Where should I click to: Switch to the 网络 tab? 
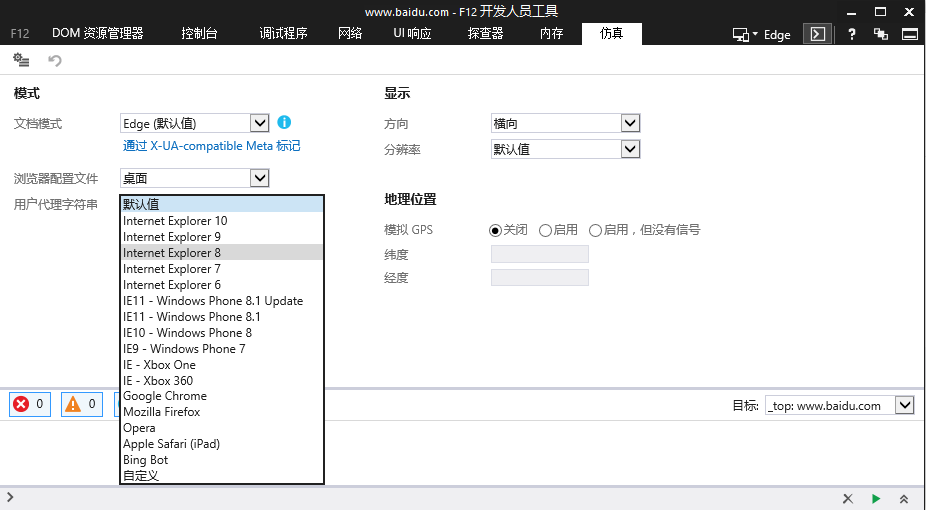tap(350, 34)
